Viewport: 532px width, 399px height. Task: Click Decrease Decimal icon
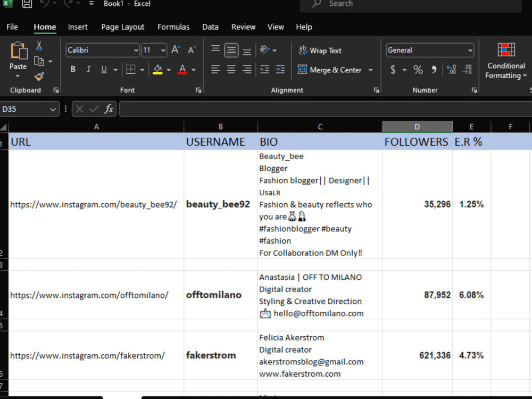tap(467, 70)
